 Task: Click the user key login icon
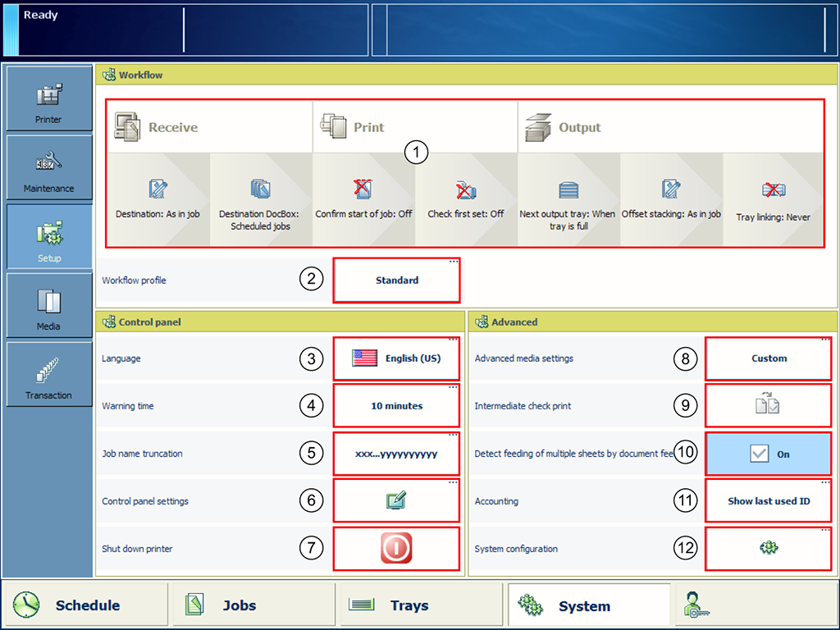click(x=697, y=605)
